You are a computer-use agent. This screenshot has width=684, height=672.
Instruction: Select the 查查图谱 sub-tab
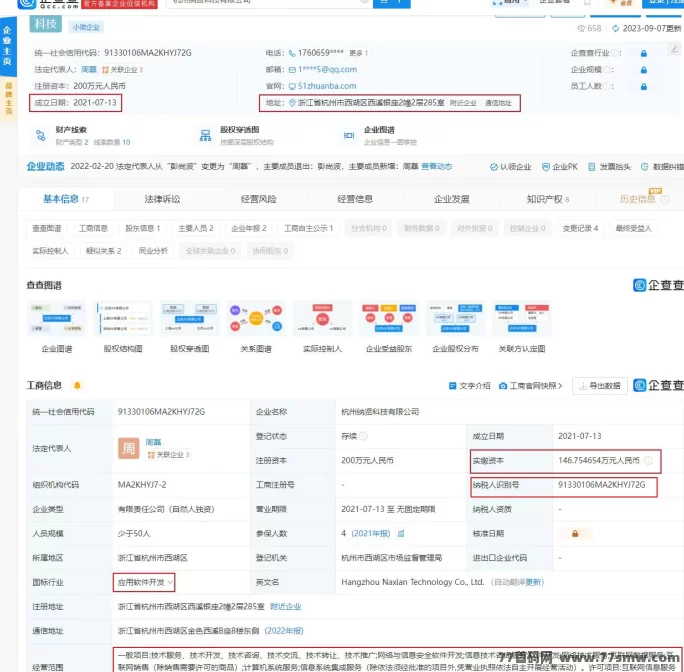pyautogui.click(x=47, y=228)
